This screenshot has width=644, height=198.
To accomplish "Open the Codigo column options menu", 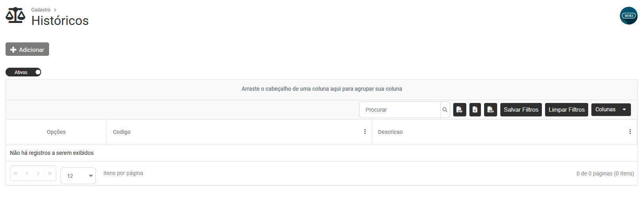I will point(365,132).
